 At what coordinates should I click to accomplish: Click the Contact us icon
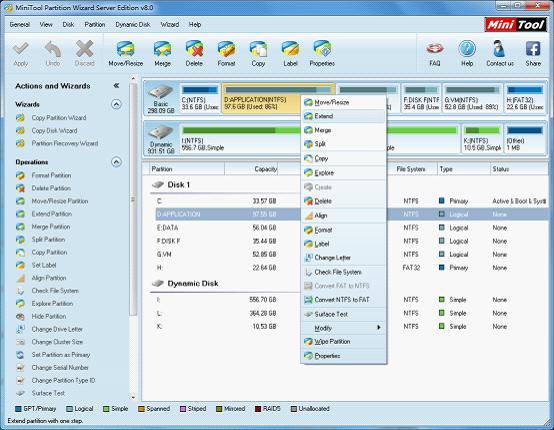click(500, 53)
